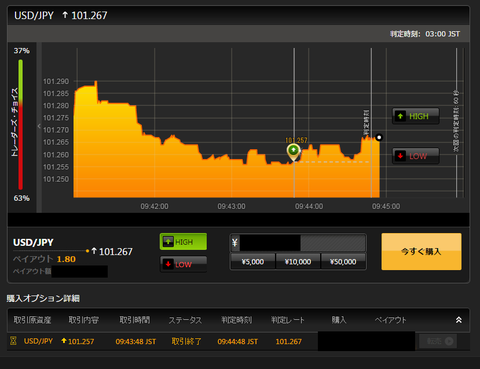The height and width of the screenshot is (369, 480).
Task: Click the USD/JPY title in top header
Action: 34,15
